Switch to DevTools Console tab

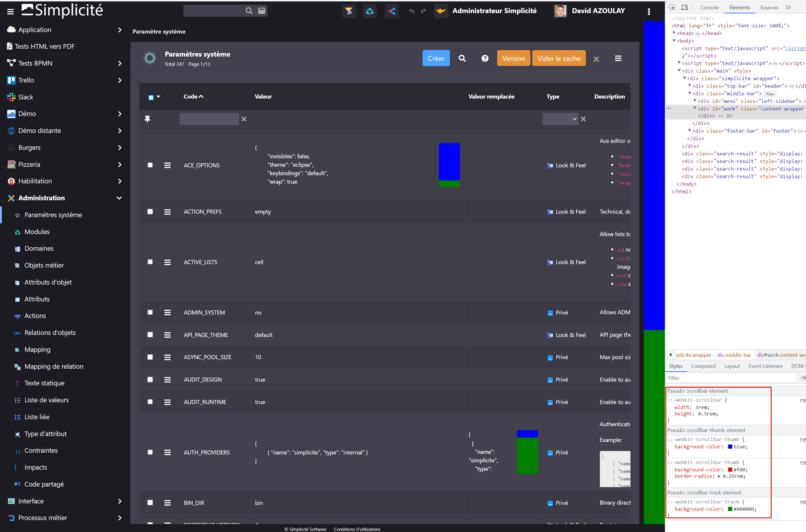point(709,8)
